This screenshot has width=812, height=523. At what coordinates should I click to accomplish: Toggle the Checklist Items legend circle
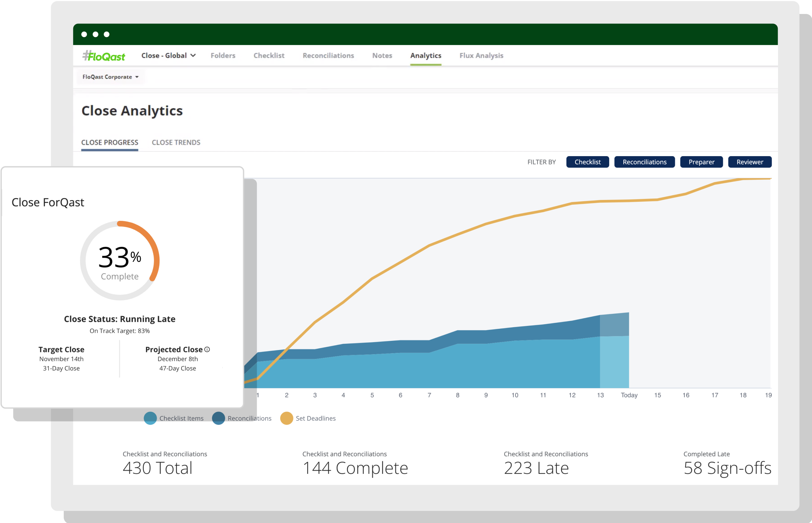150,418
